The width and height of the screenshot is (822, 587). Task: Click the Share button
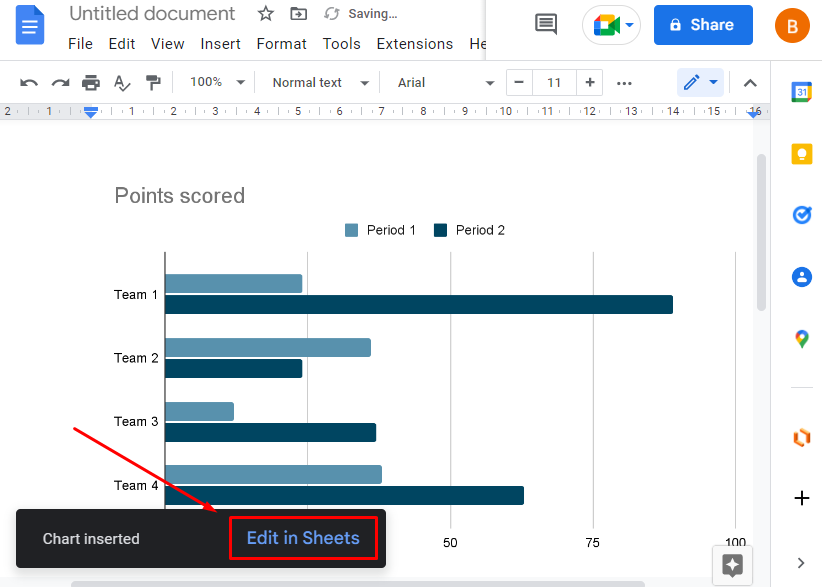703,25
